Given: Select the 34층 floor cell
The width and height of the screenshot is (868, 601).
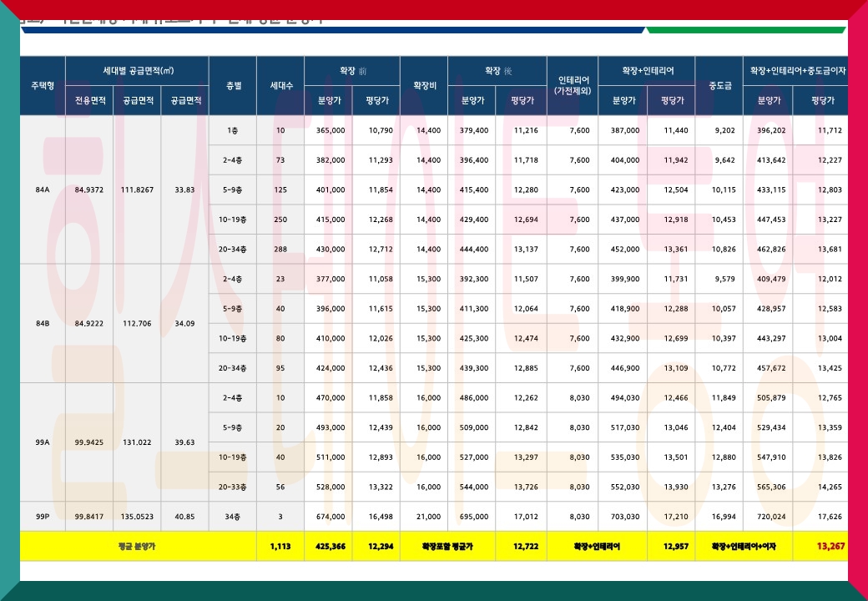Looking at the screenshot, I should [x=233, y=517].
